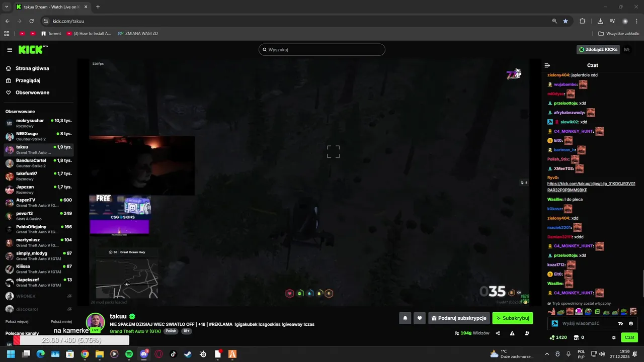The height and width of the screenshot is (362, 644).
Task: Open the Grand Theft Auto V (GTA) category link
Action: pyautogui.click(x=135, y=331)
